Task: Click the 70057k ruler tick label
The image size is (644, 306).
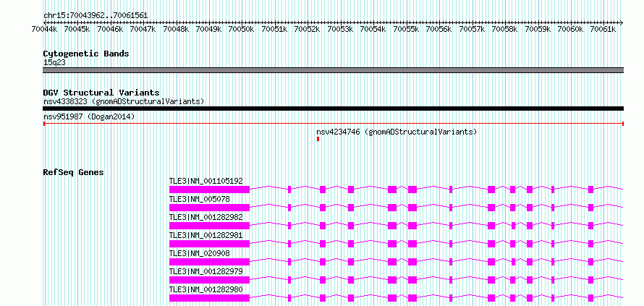Action: tap(472, 29)
